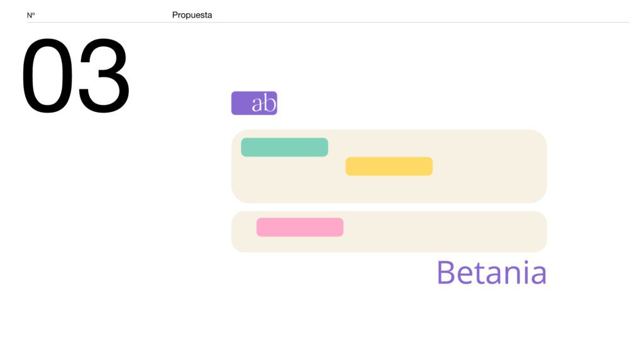Select the yellow rounded bar

389,166
